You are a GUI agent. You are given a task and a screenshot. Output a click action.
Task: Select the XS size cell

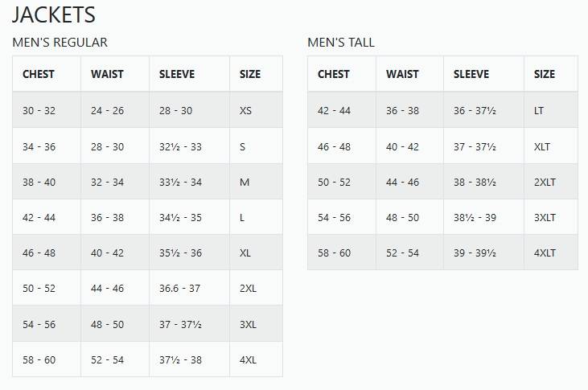pos(246,110)
